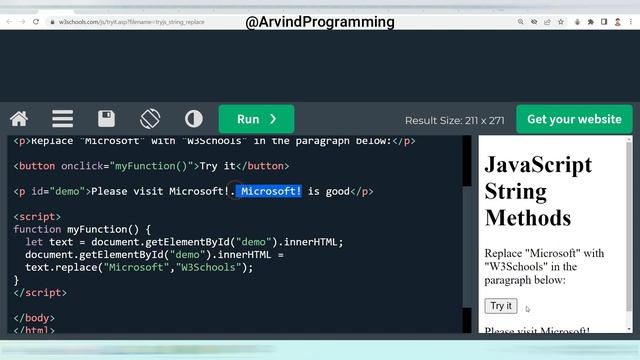Click the "W3Schools" string in the replace call

click(208, 267)
